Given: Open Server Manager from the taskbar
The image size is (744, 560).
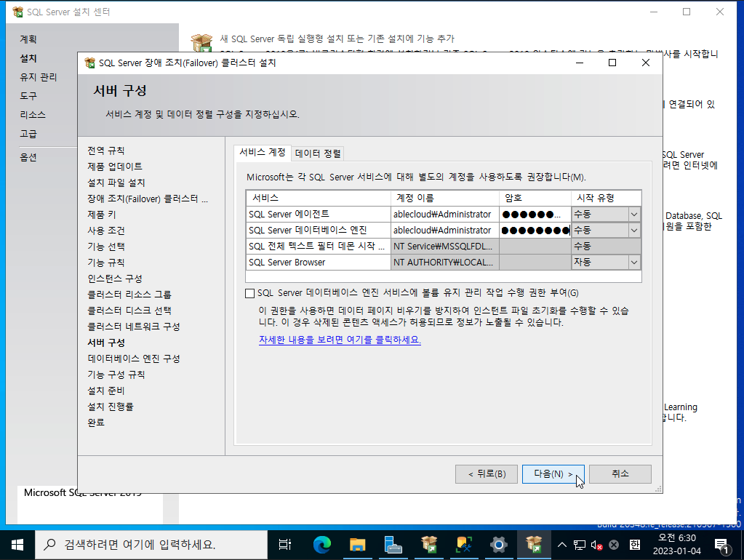Looking at the screenshot, I should 393,545.
